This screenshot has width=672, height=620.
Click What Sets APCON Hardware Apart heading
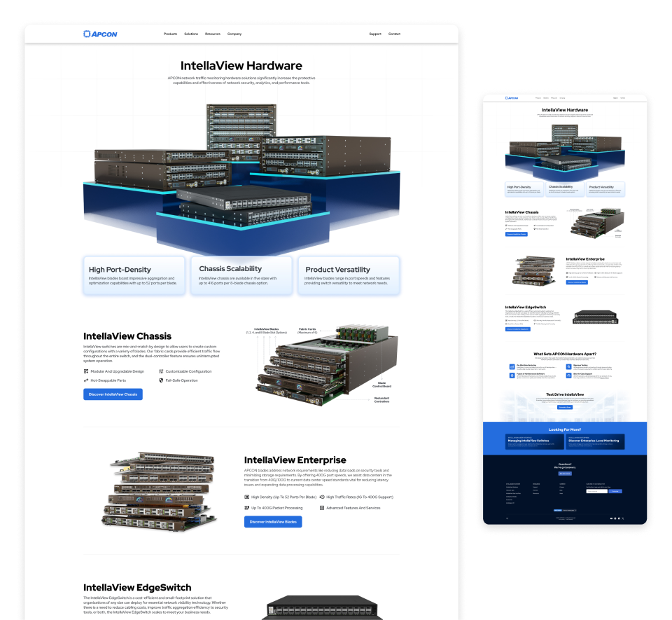pyautogui.click(x=565, y=354)
